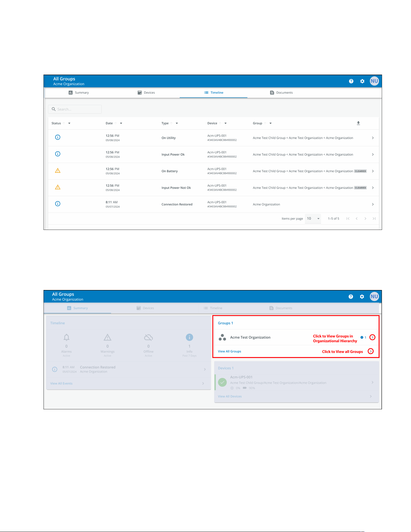The width and height of the screenshot is (411, 532).
Task: Go to the first page of events
Action: 348,218
